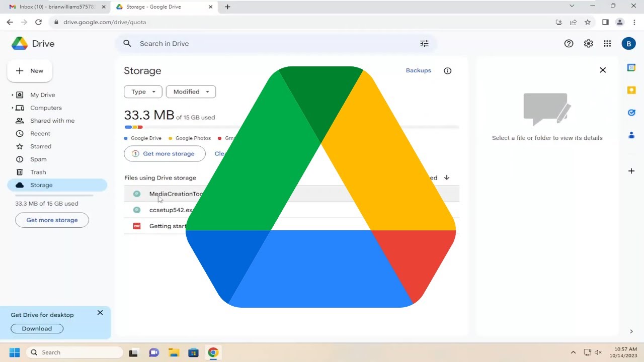Viewport: 644px width, 362px height.
Task: Open Google Calendar in the side panel
Action: 631,67
